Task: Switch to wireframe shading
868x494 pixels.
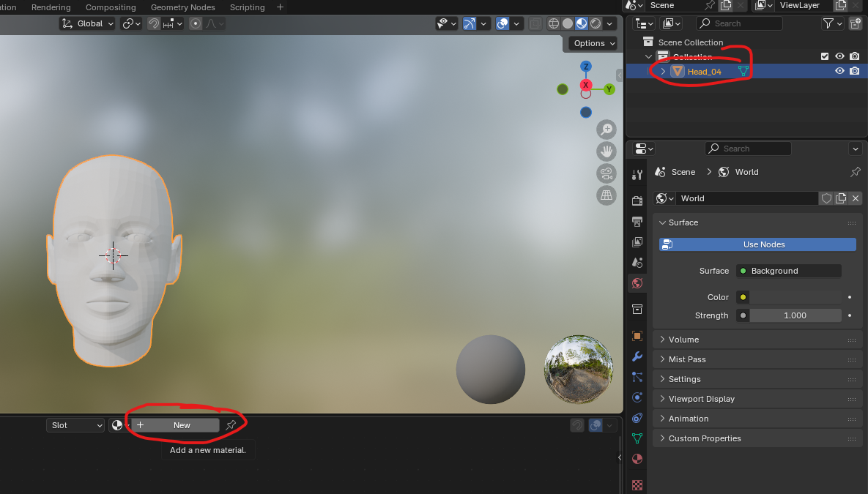Action: pyautogui.click(x=554, y=24)
